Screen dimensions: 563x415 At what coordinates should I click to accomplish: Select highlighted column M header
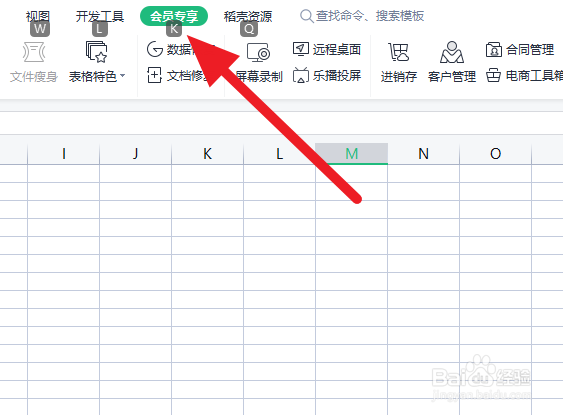tap(352, 154)
